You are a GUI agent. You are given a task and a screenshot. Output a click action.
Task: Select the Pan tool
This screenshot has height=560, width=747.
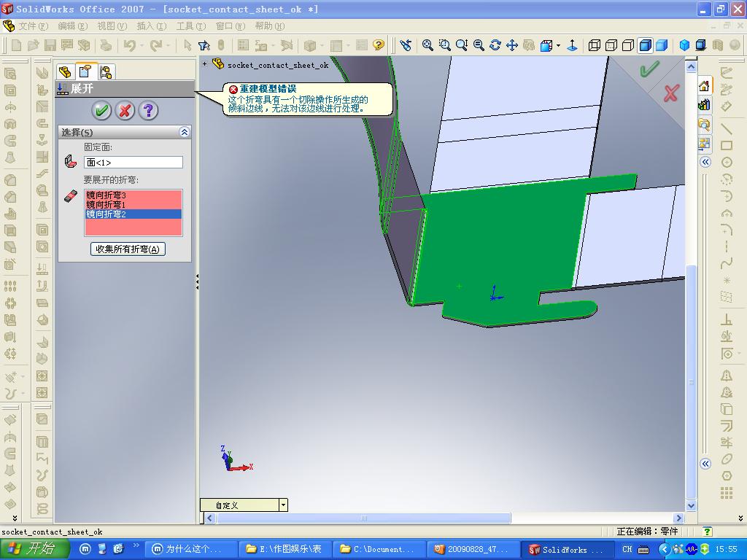pyautogui.click(x=511, y=45)
